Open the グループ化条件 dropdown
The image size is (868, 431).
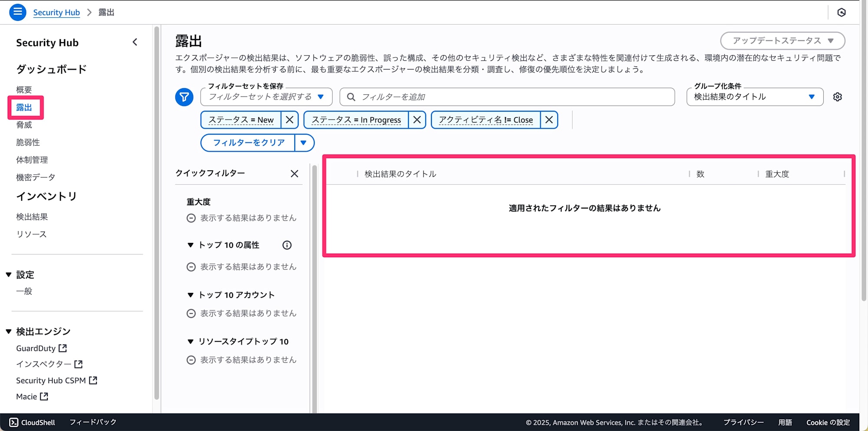755,97
